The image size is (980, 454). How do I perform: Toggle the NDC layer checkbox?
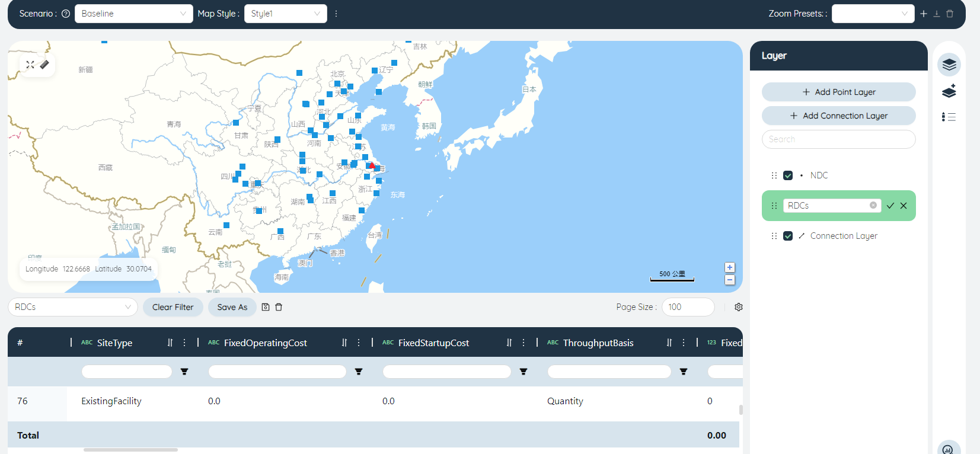[788, 175]
